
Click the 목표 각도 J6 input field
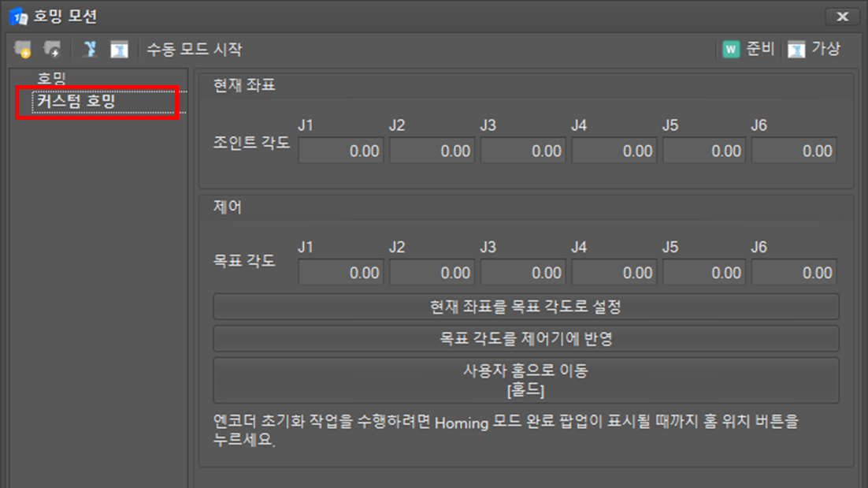click(793, 273)
